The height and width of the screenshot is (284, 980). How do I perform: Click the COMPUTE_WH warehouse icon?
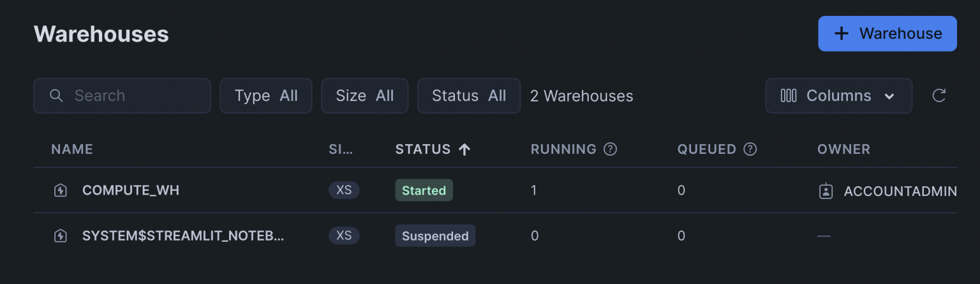tap(60, 190)
